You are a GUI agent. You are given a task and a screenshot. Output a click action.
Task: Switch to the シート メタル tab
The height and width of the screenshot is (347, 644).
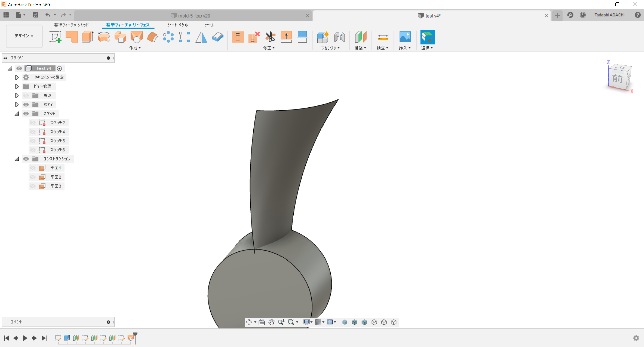click(178, 25)
